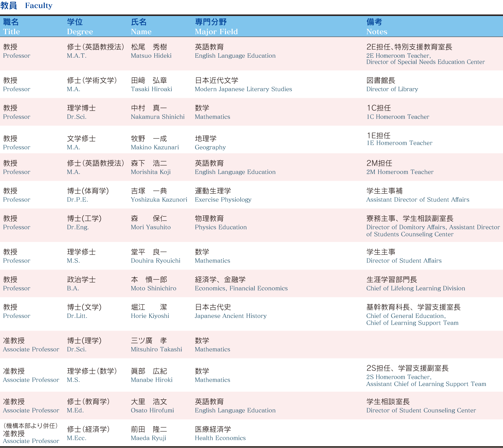
Task: Select the name 'Matsuo Hideki'
Action: coord(151,56)
